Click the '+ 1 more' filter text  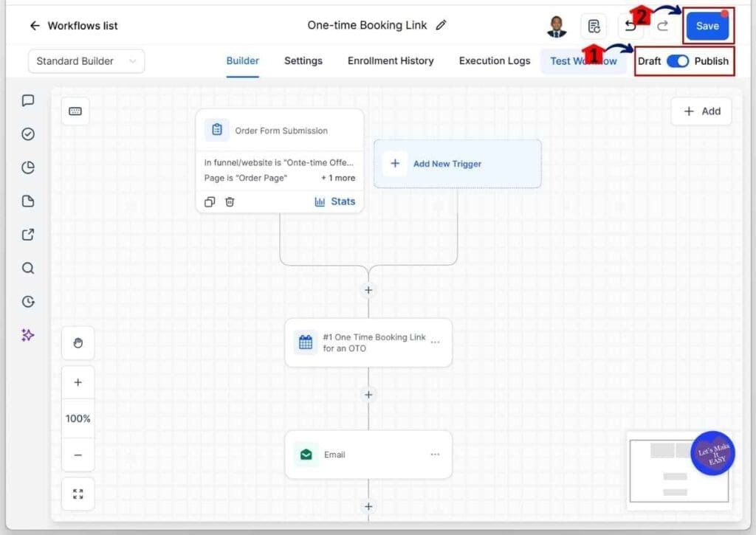[338, 178]
